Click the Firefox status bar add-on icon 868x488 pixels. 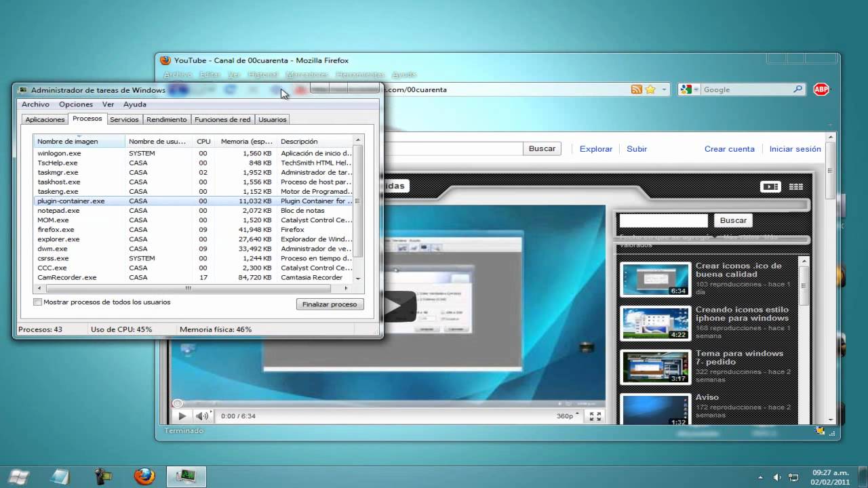(820, 430)
